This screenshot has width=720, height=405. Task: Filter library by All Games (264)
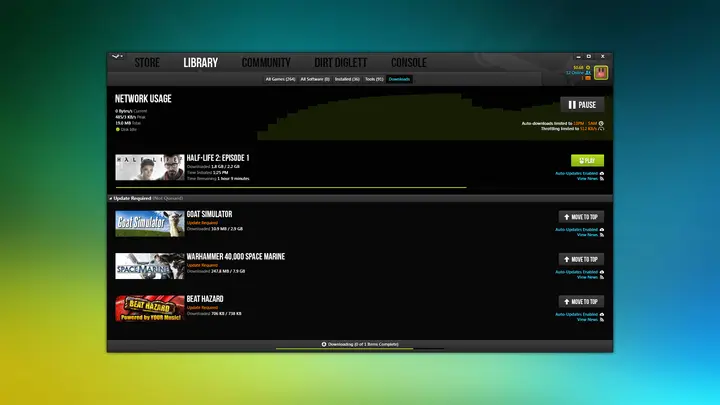click(x=280, y=79)
